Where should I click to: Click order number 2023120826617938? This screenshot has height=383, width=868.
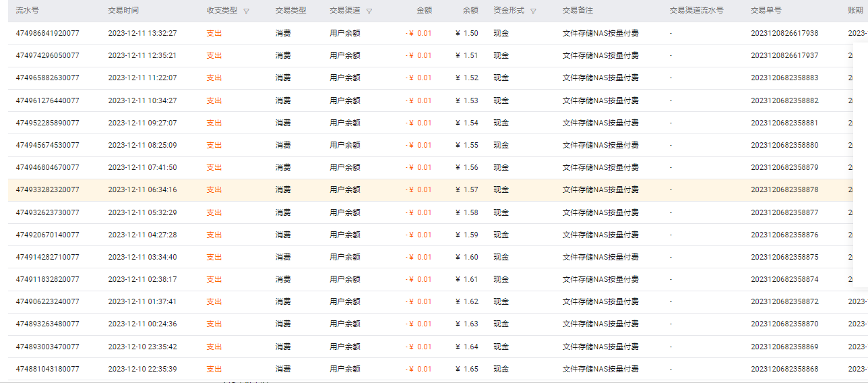(x=784, y=34)
